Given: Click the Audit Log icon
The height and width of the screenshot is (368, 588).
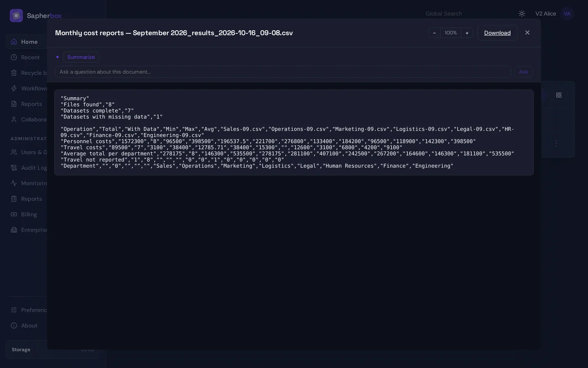Looking at the screenshot, I should tap(14, 168).
